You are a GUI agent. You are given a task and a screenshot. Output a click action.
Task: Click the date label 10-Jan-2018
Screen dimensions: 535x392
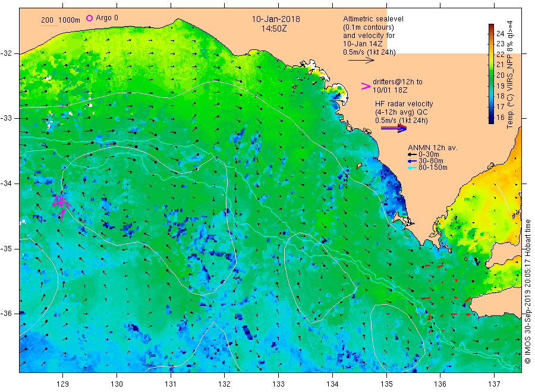click(x=276, y=19)
